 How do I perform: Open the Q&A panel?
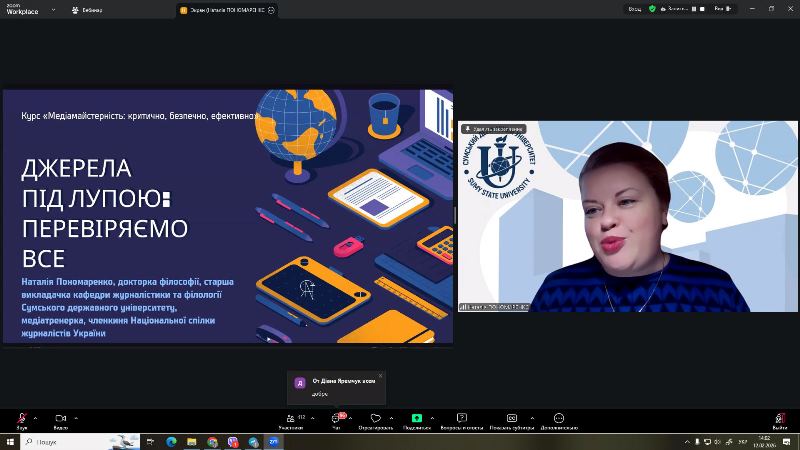462,418
